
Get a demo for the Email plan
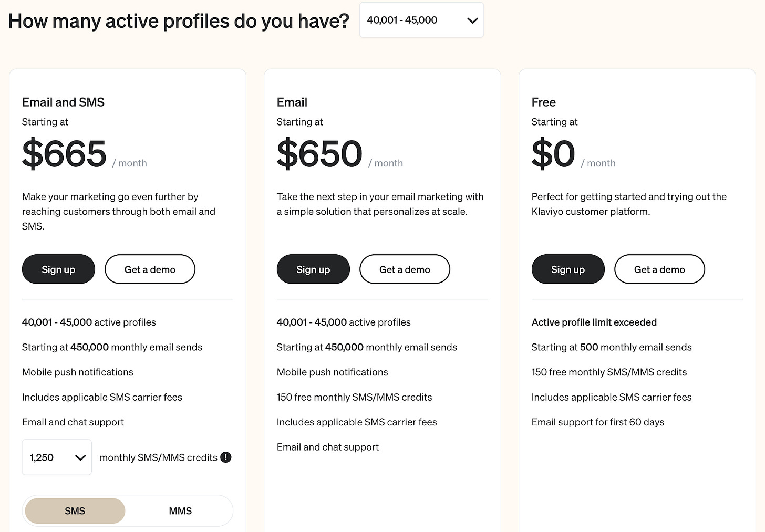(405, 269)
